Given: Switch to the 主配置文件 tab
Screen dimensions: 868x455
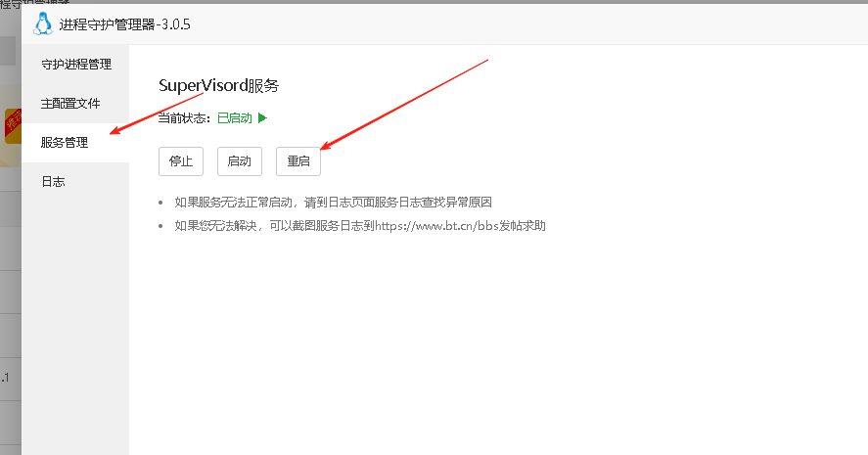Looking at the screenshot, I should click(x=75, y=104).
